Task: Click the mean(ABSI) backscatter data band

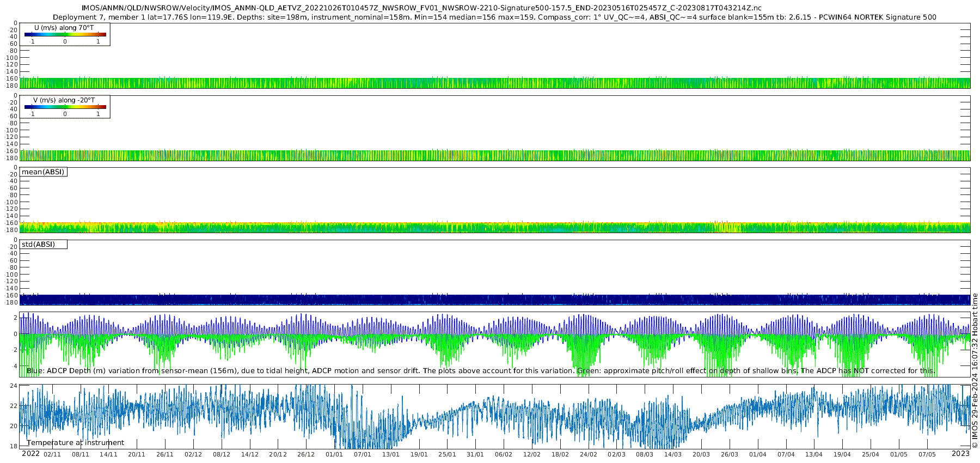Action: coord(495,227)
